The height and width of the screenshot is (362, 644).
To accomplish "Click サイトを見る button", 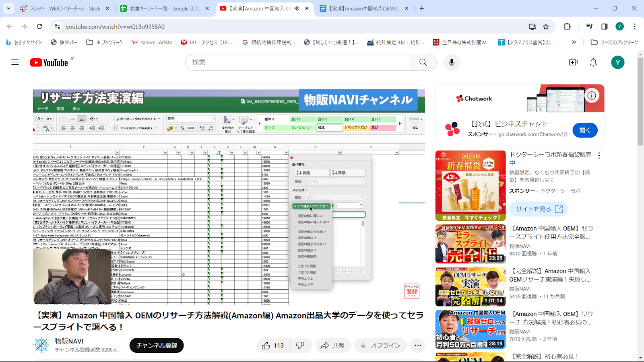I will (539, 209).
